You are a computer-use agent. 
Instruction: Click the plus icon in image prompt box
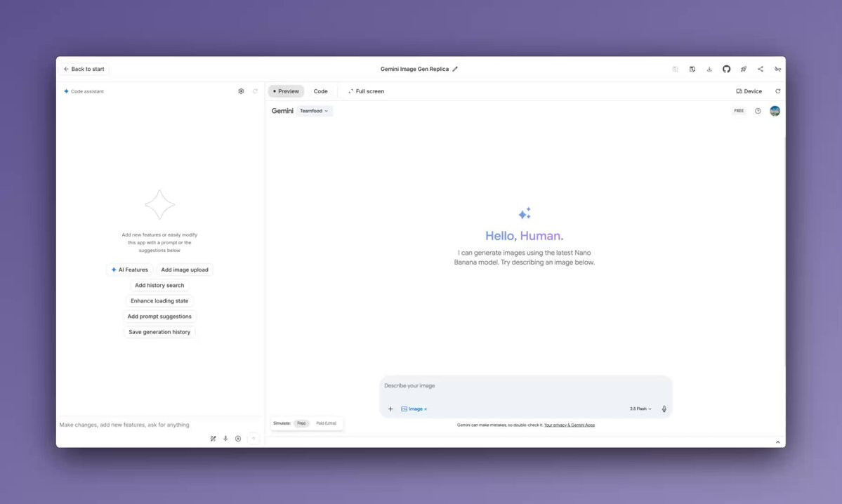coord(390,409)
